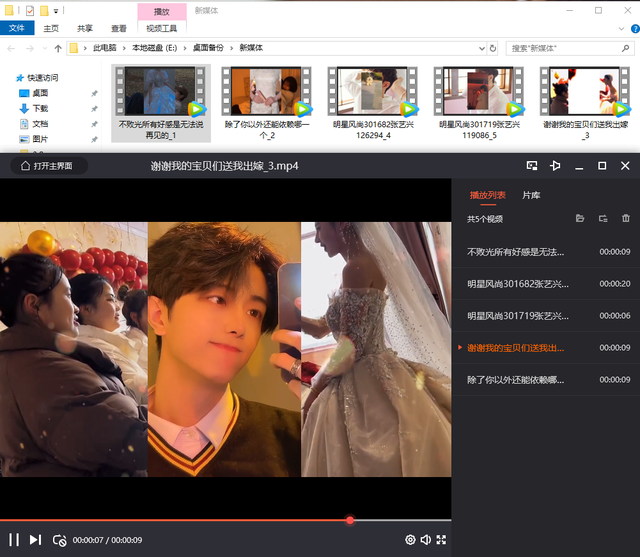Open the 查看 ribbon tab
The image size is (640, 557).
tap(119, 28)
